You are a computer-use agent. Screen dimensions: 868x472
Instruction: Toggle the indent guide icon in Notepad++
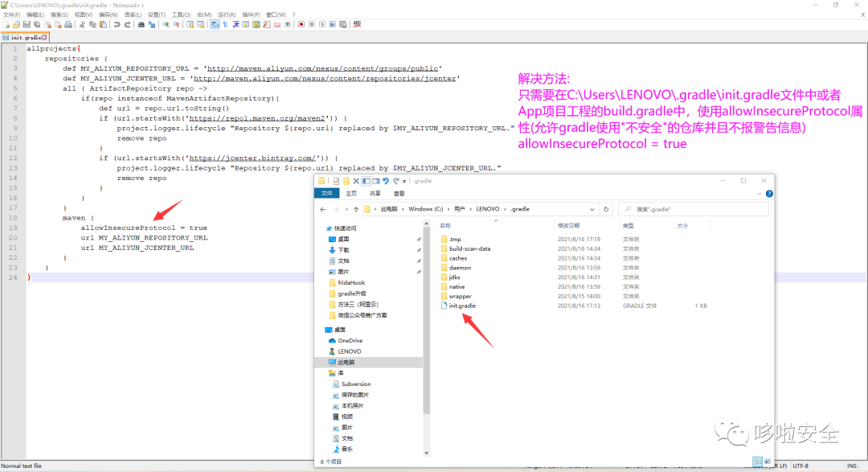tap(235, 24)
